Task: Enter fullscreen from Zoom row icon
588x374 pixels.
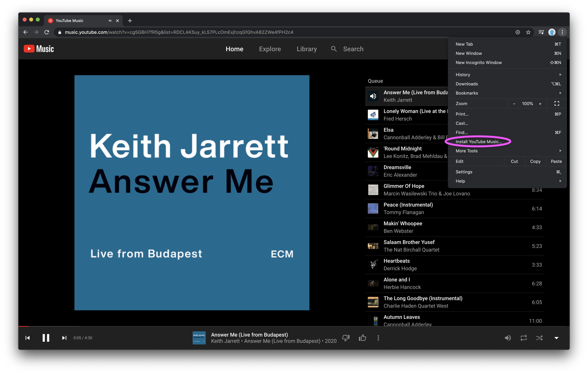Action: coord(557,104)
